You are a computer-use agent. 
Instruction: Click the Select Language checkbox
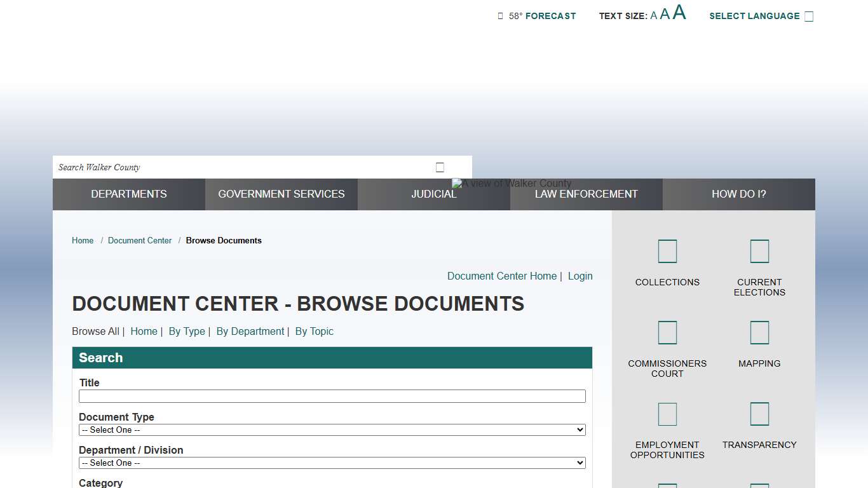tap(808, 15)
